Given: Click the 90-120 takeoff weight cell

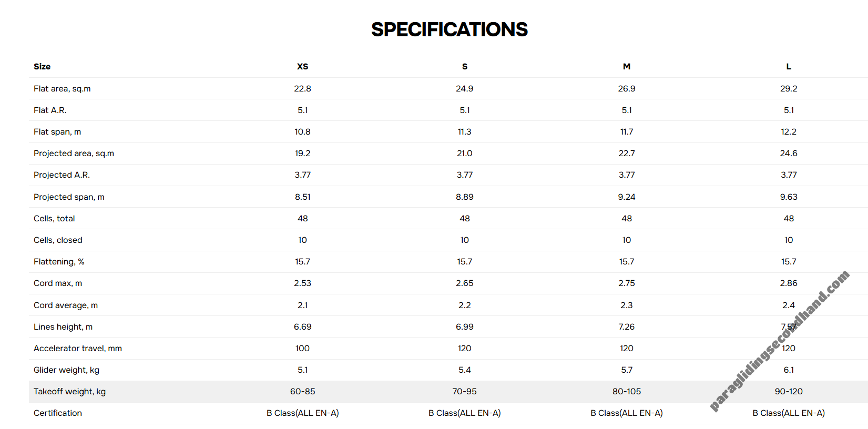Looking at the screenshot, I should coord(789,392).
